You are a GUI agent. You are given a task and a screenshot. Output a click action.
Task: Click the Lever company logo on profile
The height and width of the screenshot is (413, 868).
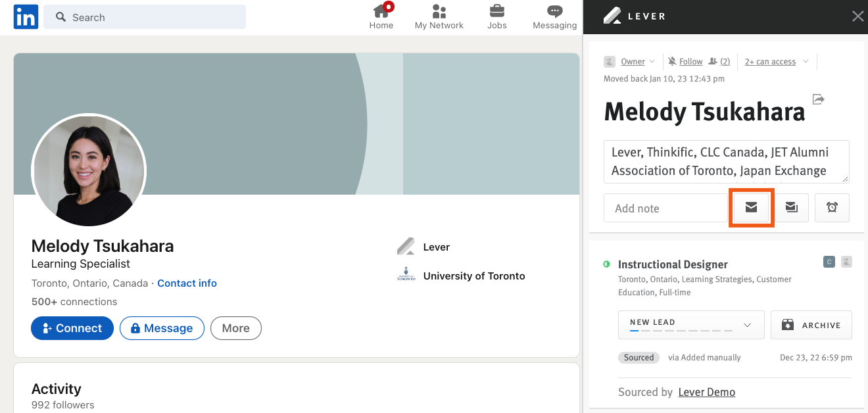(406, 247)
